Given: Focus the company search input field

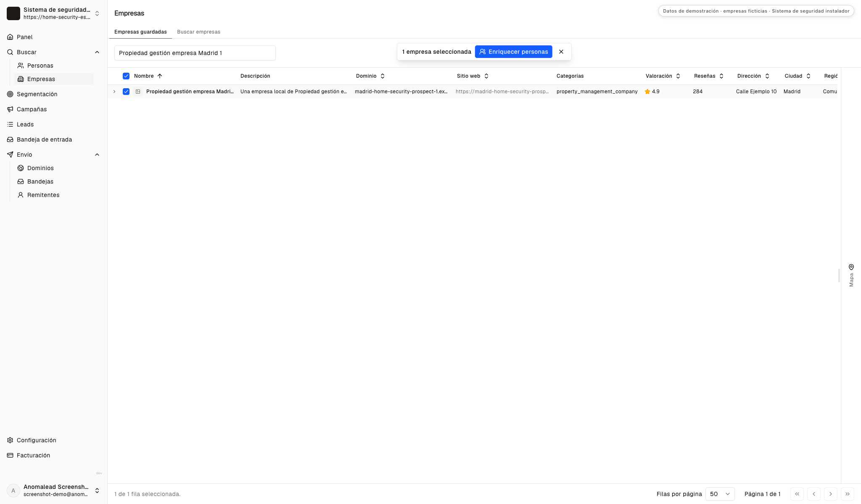Looking at the screenshot, I should [x=195, y=53].
